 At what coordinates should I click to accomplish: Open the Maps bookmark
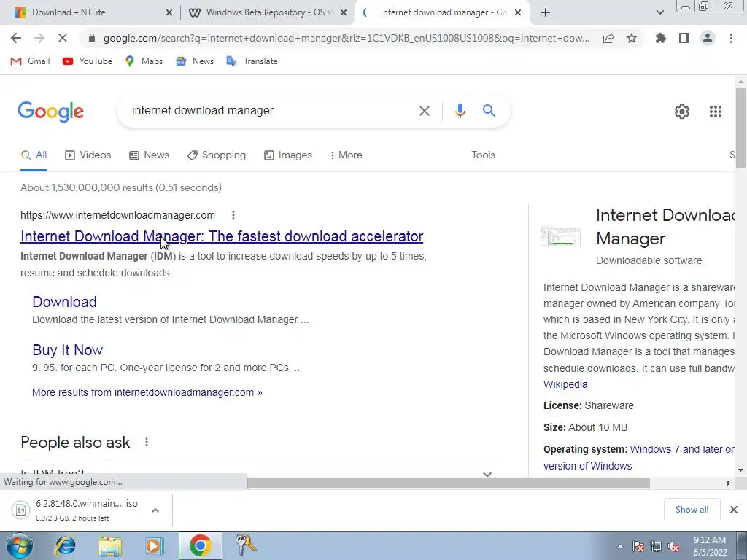coord(144,61)
